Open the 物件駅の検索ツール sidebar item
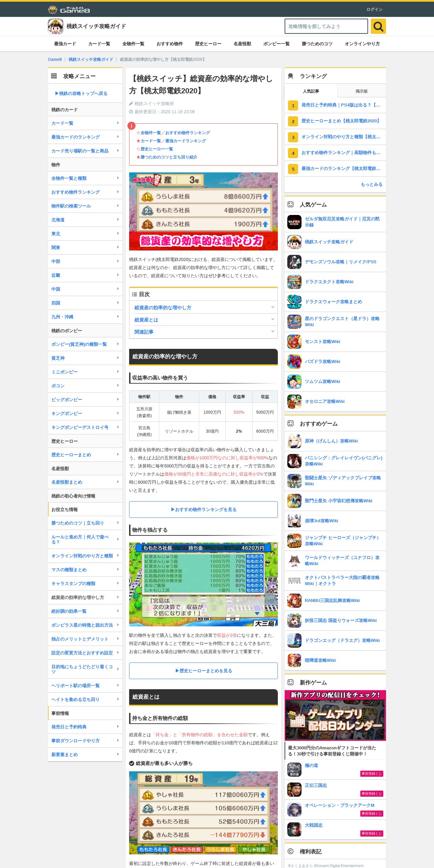The image size is (434, 868). 85,206
